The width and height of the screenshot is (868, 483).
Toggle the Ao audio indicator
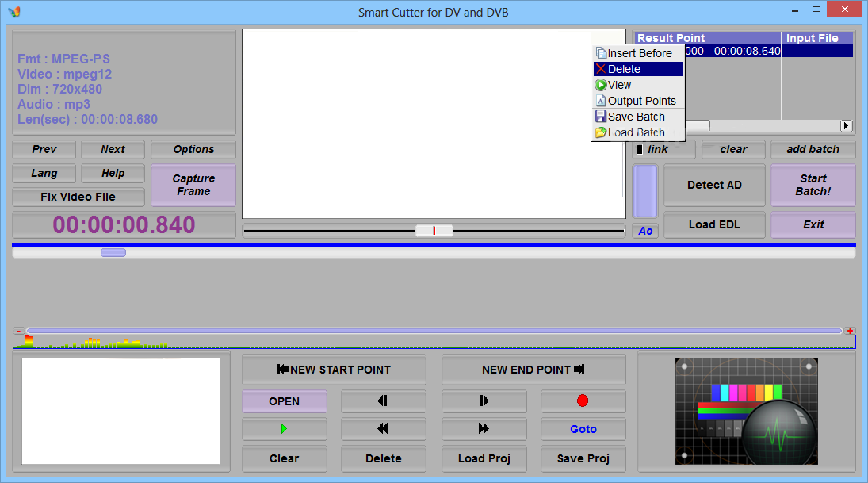pyautogui.click(x=644, y=231)
